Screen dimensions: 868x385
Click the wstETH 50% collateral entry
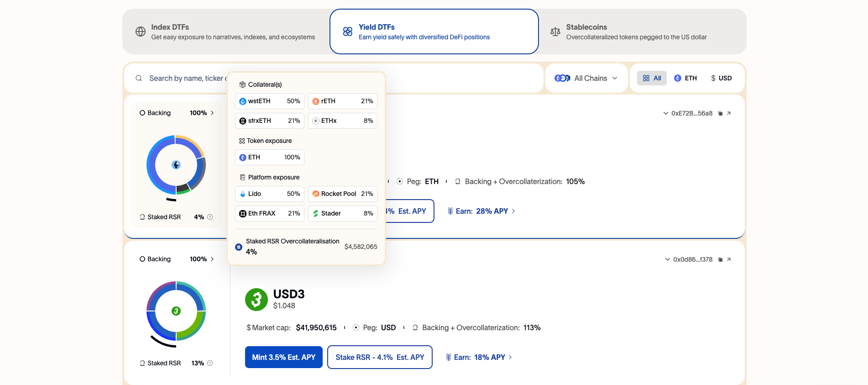pos(270,101)
